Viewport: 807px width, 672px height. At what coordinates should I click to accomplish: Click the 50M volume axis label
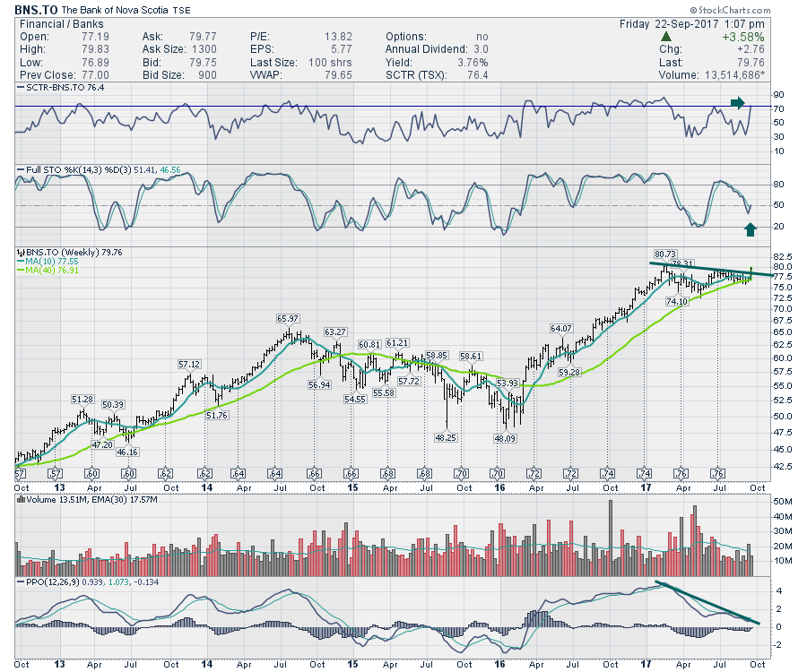[x=782, y=501]
